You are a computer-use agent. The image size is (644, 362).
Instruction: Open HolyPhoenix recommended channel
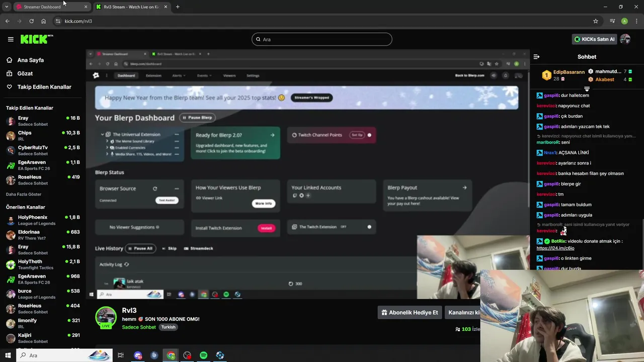tap(43, 220)
